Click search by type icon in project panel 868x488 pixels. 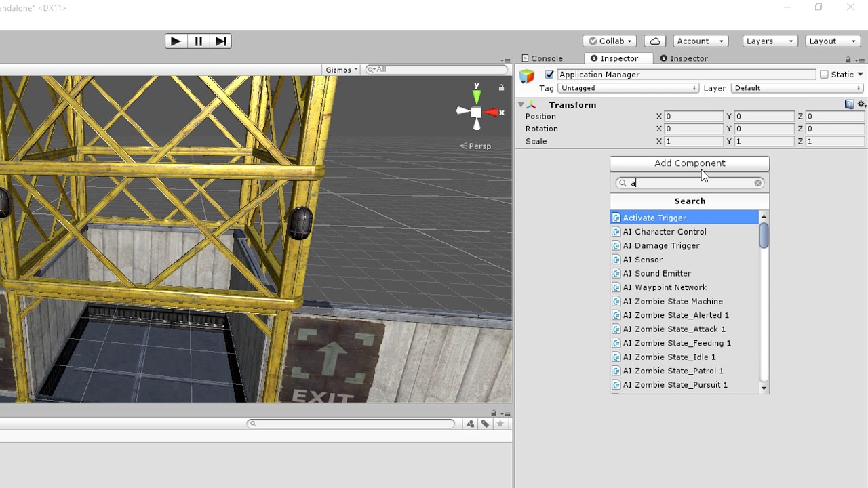click(x=470, y=424)
